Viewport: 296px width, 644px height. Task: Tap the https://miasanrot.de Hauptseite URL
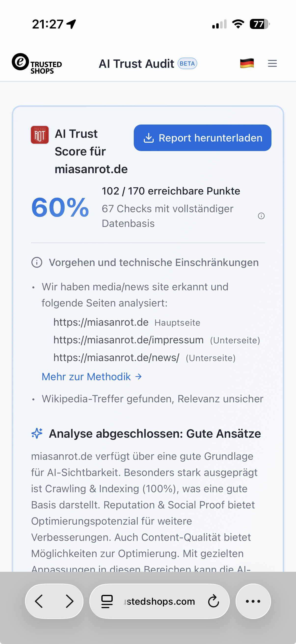101,322
